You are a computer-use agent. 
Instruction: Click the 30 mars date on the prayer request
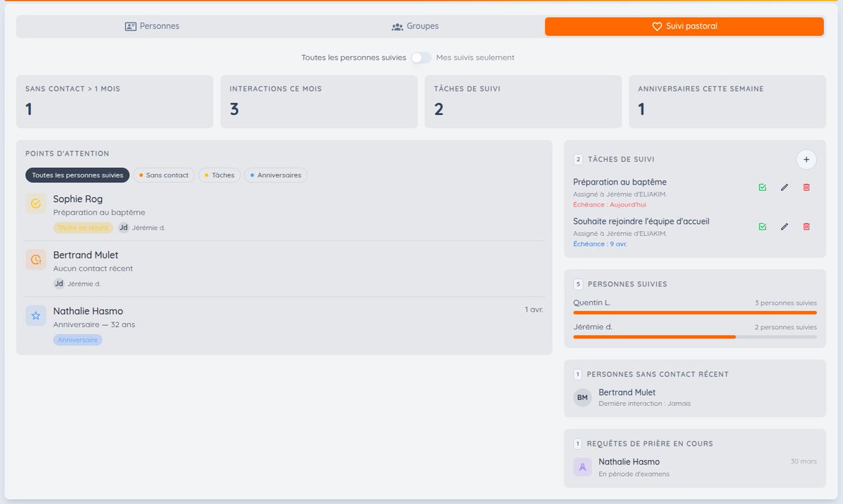click(x=804, y=461)
